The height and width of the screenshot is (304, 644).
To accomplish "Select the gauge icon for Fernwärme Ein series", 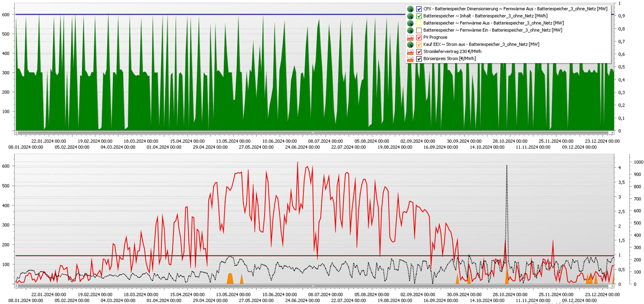I will (x=410, y=30).
